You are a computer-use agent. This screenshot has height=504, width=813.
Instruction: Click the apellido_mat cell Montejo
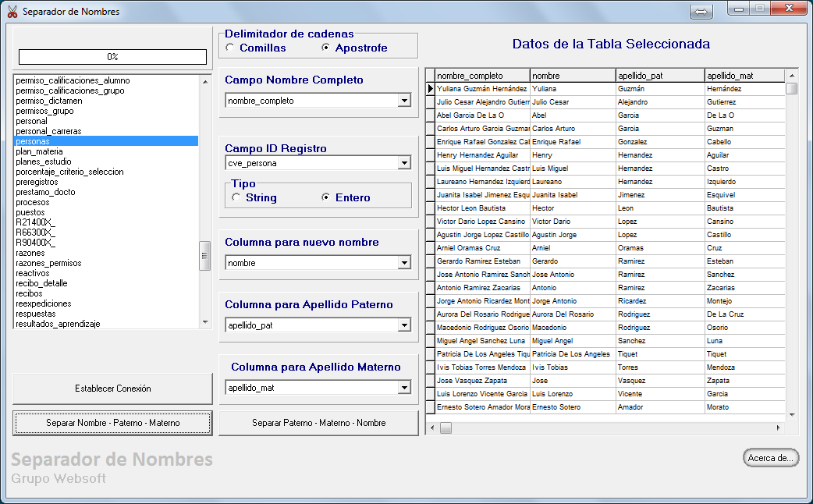(x=745, y=300)
